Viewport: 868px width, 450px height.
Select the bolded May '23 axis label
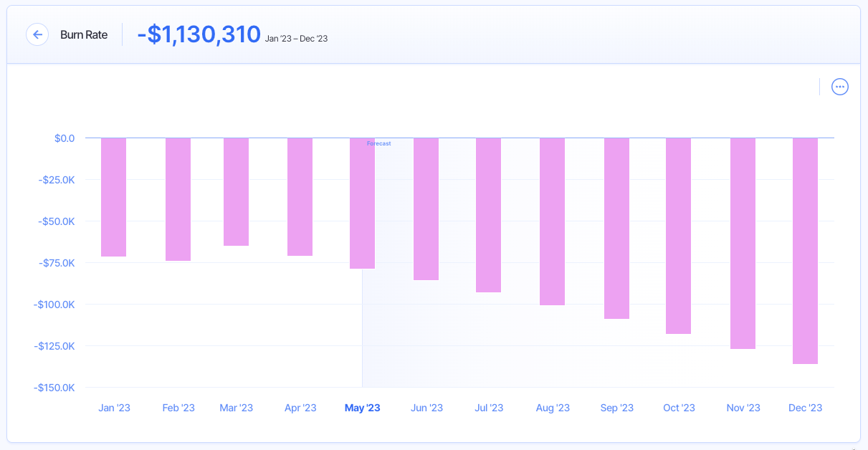362,407
